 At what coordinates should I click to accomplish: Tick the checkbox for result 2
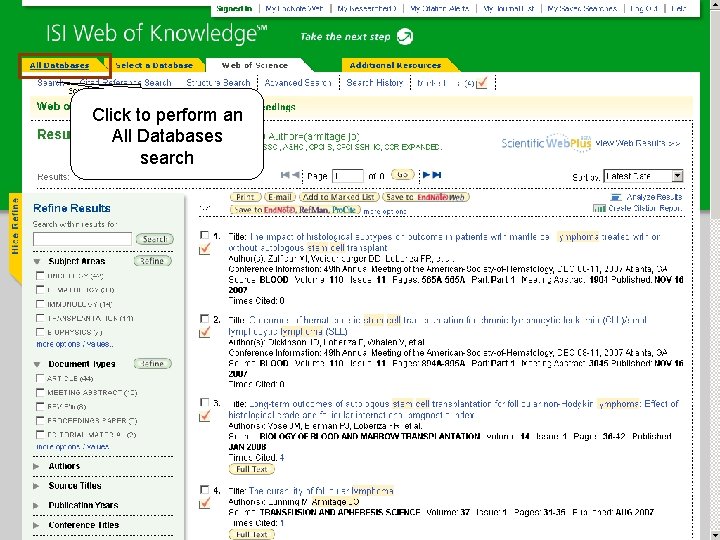click(204, 318)
